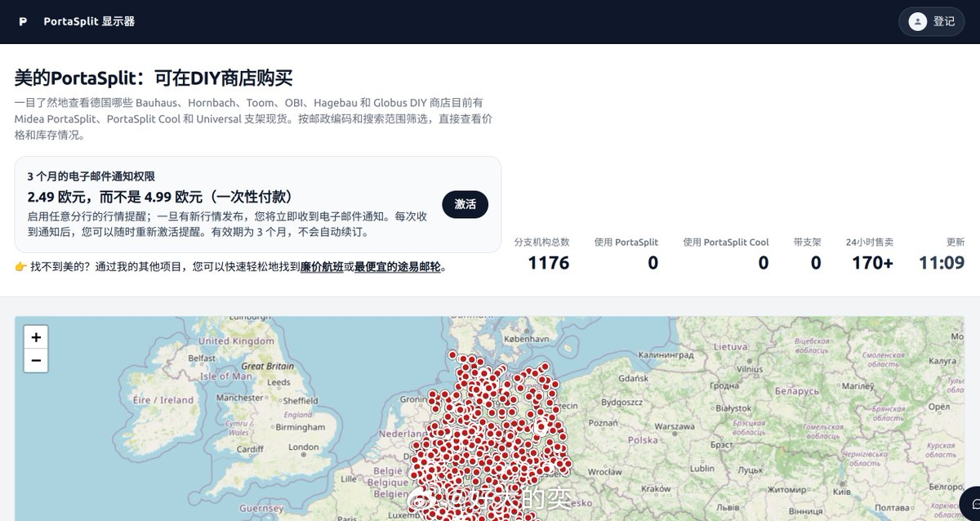This screenshot has width=980, height=521.
Task: Click the Wrocław label on map
Action: pyautogui.click(x=604, y=471)
